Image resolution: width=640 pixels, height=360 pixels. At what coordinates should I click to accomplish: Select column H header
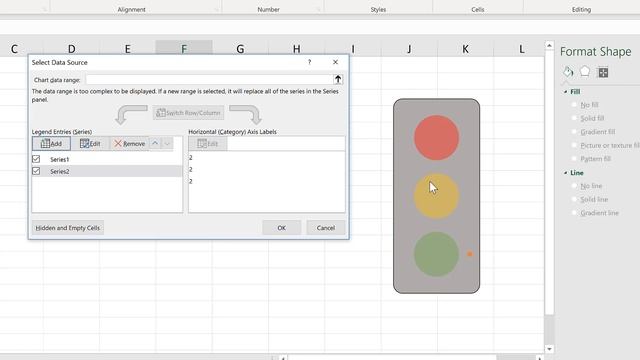click(x=296, y=49)
